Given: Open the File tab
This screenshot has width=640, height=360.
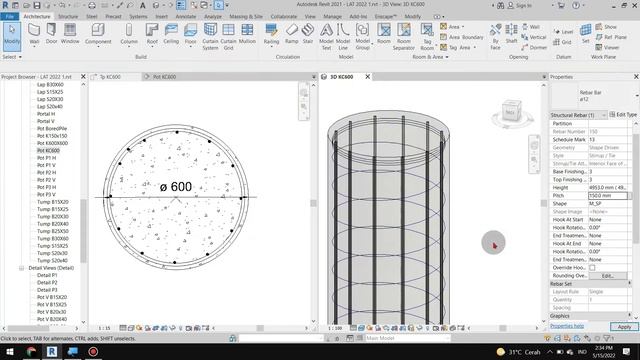Looking at the screenshot, I should (9, 16).
